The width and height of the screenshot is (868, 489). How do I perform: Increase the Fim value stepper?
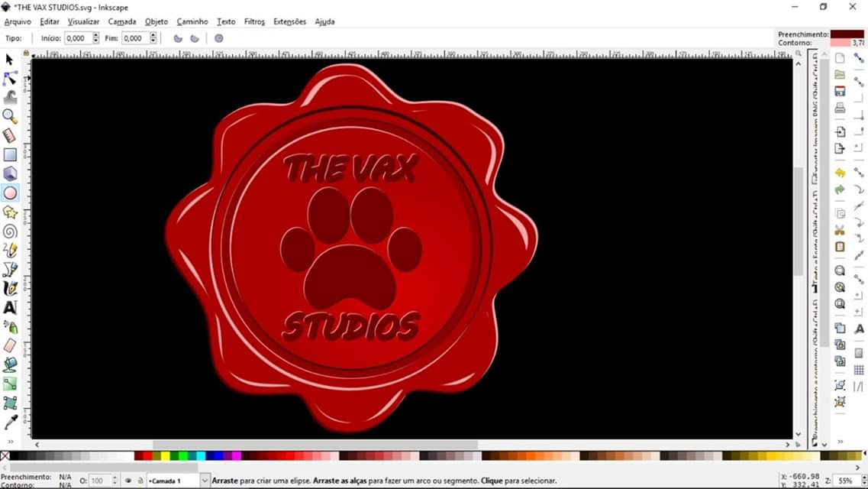click(153, 35)
